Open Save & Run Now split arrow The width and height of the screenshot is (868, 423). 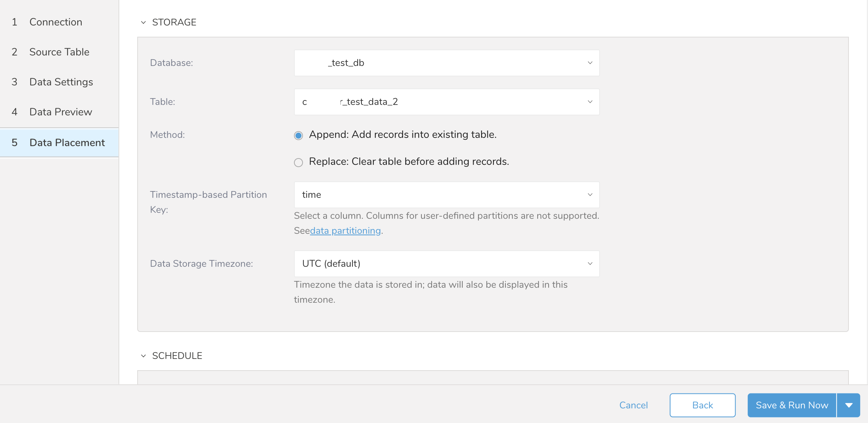point(849,405)
